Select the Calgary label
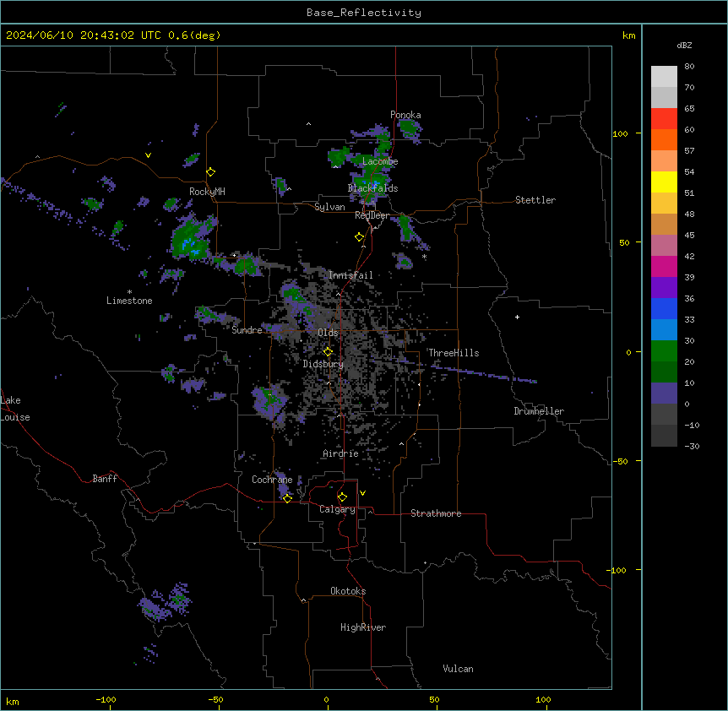Image resolution: width=728 pixels, height=711 pixels. click(x=338, y=509)
